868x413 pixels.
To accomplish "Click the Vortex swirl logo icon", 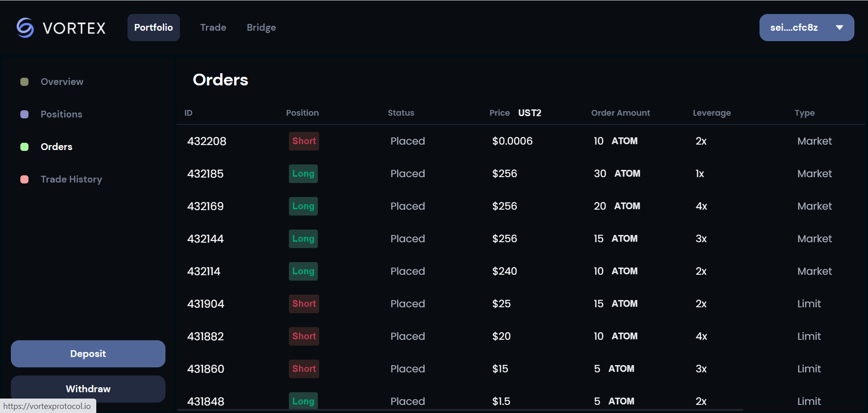I will 25,28.
